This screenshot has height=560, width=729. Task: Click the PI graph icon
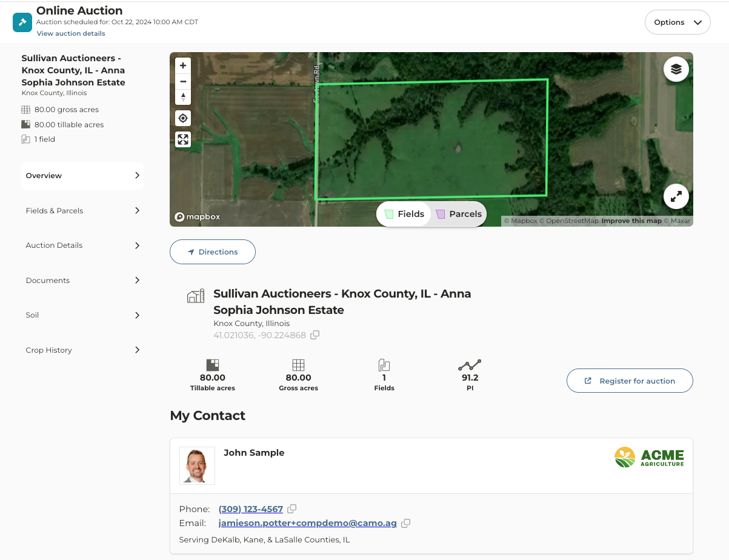(x=470, y=365)
